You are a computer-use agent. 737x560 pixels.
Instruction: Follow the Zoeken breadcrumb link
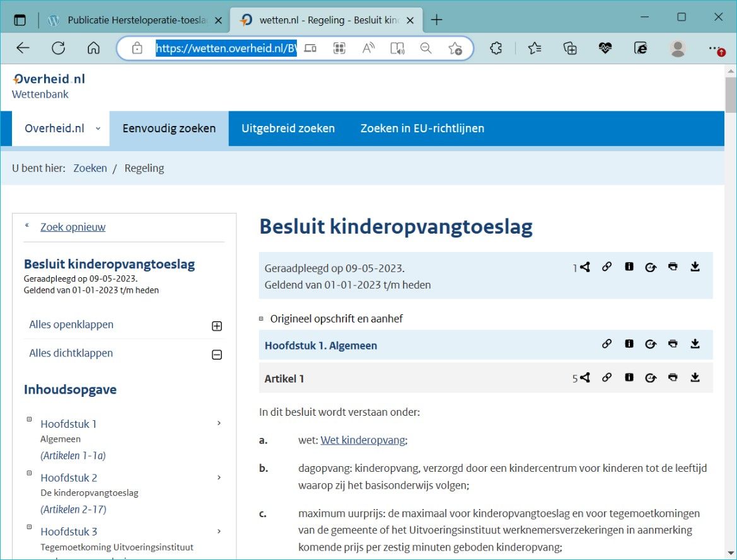(90, 168)
